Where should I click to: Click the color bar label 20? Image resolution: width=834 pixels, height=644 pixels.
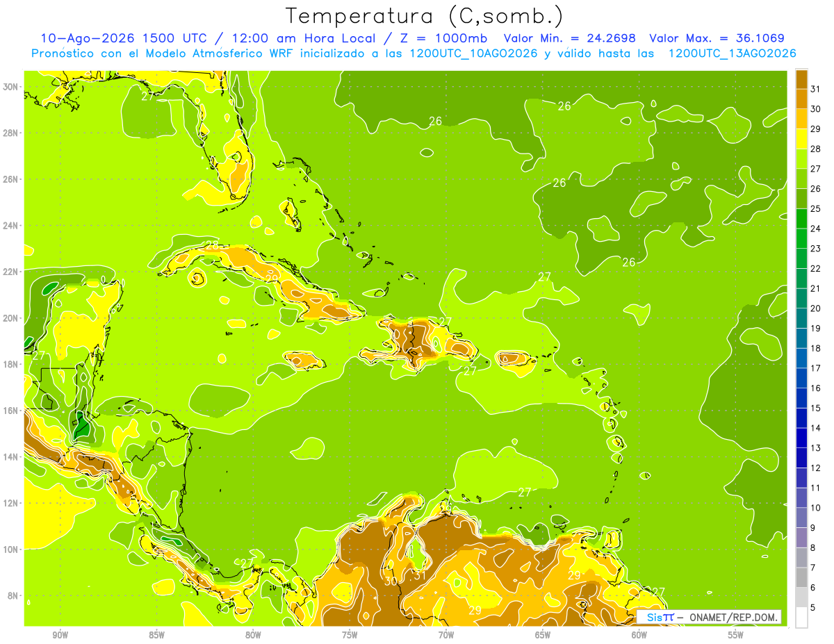[x=815, y=308]
